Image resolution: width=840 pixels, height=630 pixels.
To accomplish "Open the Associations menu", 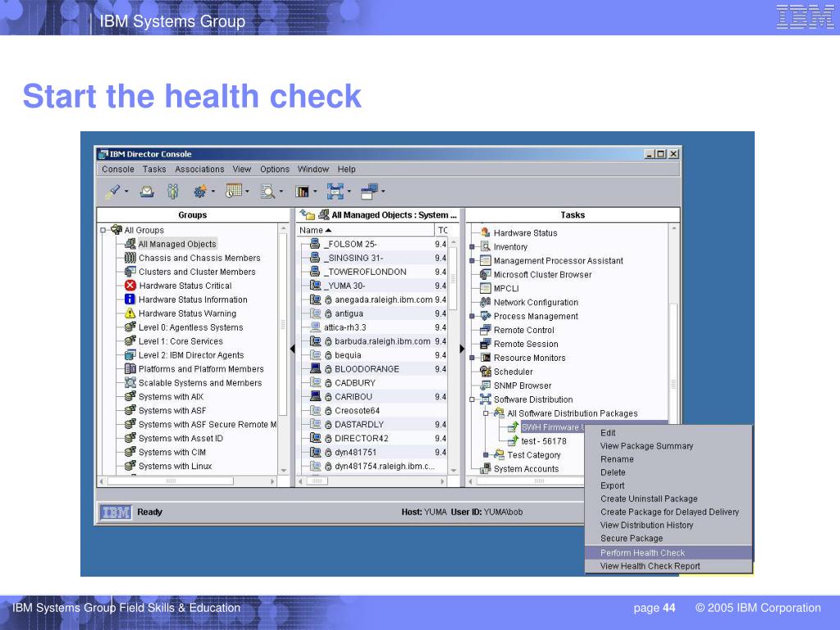I will 200,169.
